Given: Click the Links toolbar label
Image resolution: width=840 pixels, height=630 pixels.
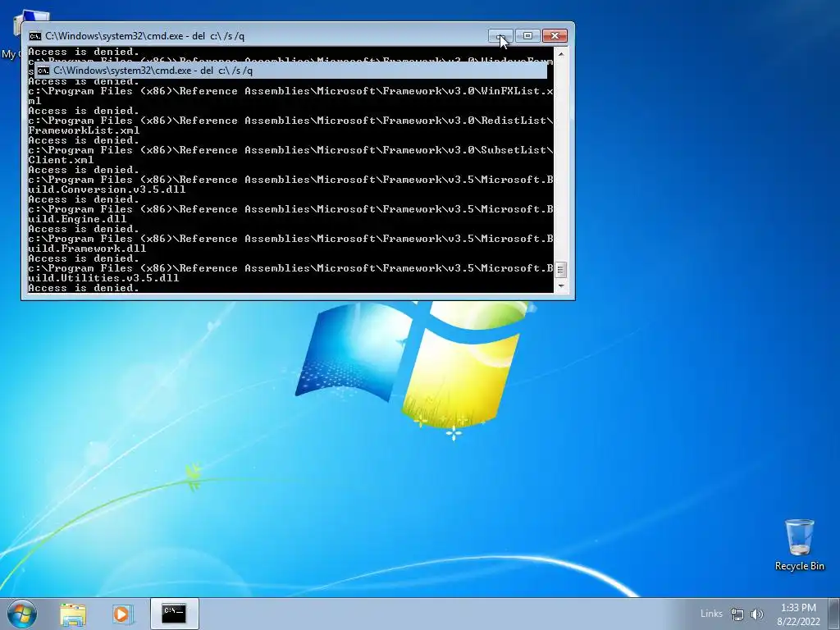Looking at the screenshot, I should coord(711,614).
